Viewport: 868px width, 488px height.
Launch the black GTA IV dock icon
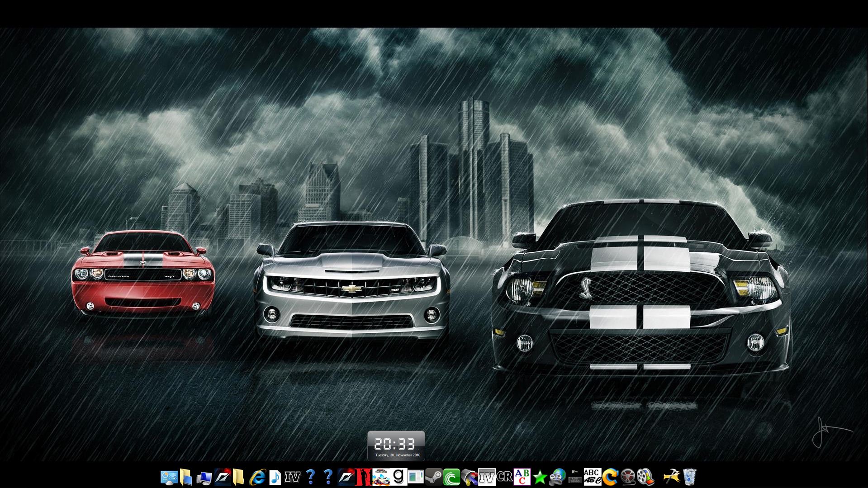[293, 477]
